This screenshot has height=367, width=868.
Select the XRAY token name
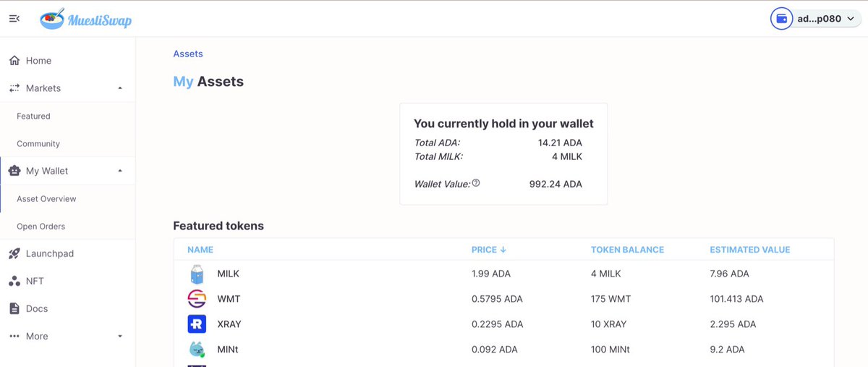[x=230, y=324]
